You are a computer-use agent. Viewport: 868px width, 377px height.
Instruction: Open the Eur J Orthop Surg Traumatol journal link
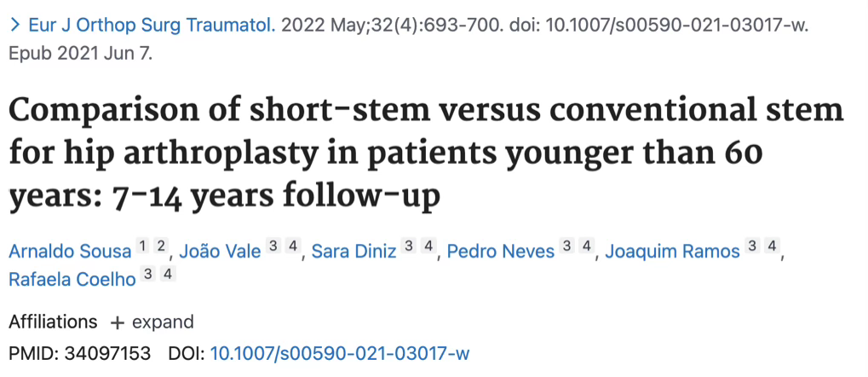coord(152,26)
